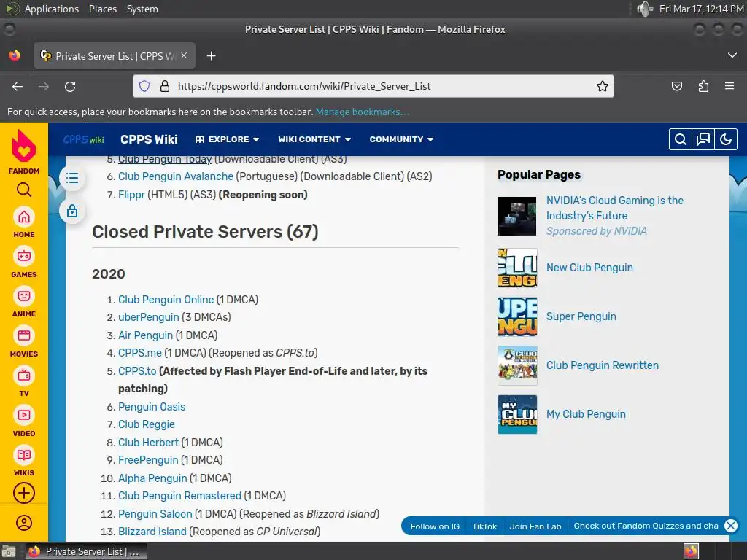Open the Club Penguin Avalanche link
This screenshot has width=747, height=560.
click(176, 176)
